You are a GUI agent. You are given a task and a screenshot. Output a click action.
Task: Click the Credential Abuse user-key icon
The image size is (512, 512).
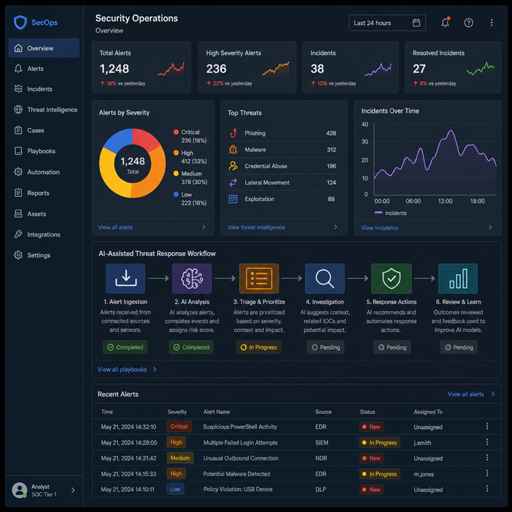pos(233,166)
